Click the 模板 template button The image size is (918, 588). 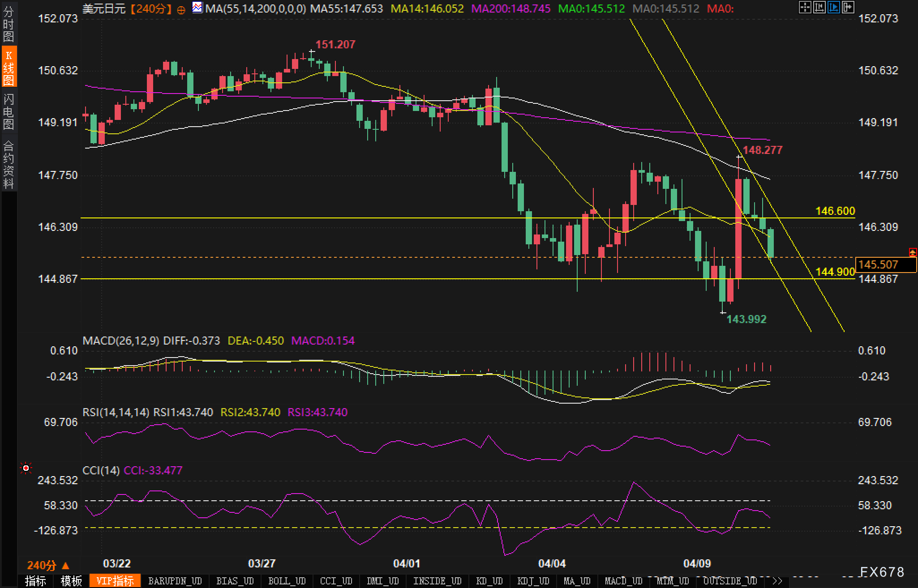point(71,581)
